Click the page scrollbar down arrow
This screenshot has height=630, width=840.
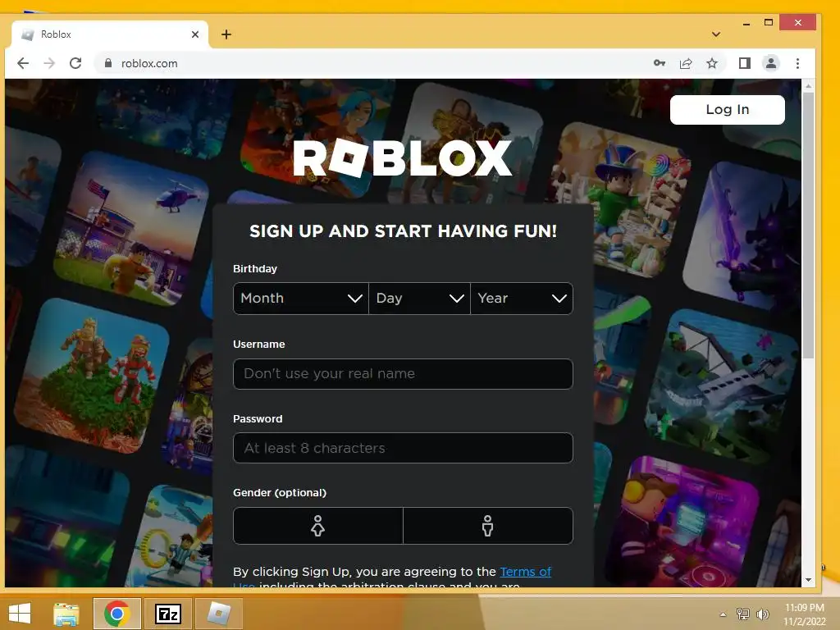pyautogui.click(x=808, y=580)
